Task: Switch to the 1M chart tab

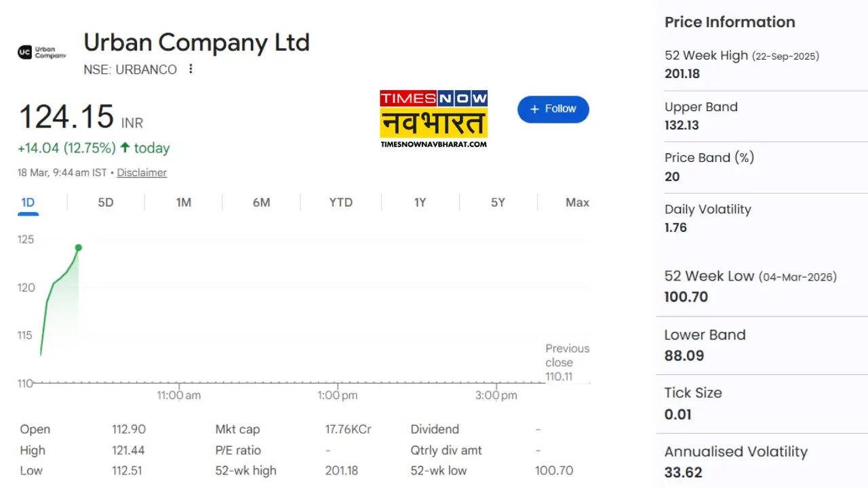Action: click(183, 203)
